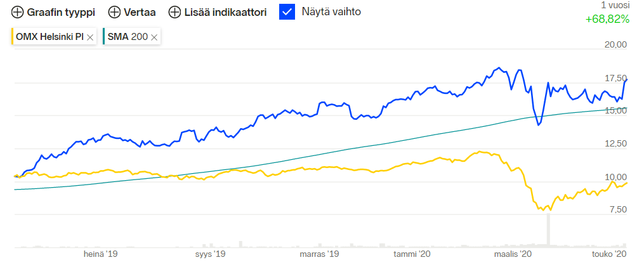Select the SMA 200 chip label

tap(127, 37)
